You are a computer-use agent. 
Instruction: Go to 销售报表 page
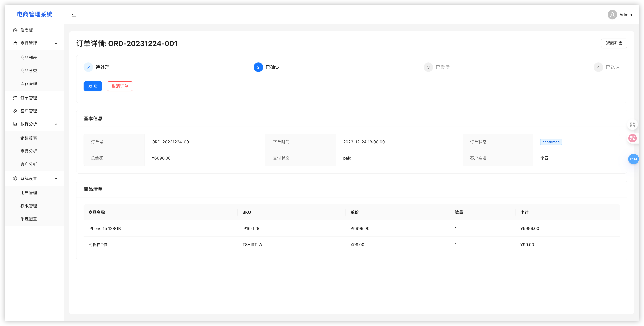click(29, 138)
